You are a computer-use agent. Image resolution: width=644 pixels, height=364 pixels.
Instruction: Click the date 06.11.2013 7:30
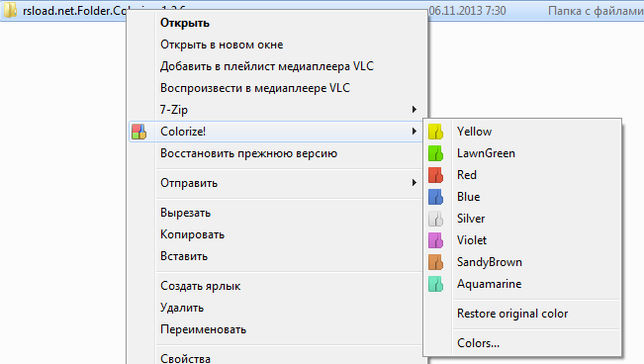coord(467,10)
